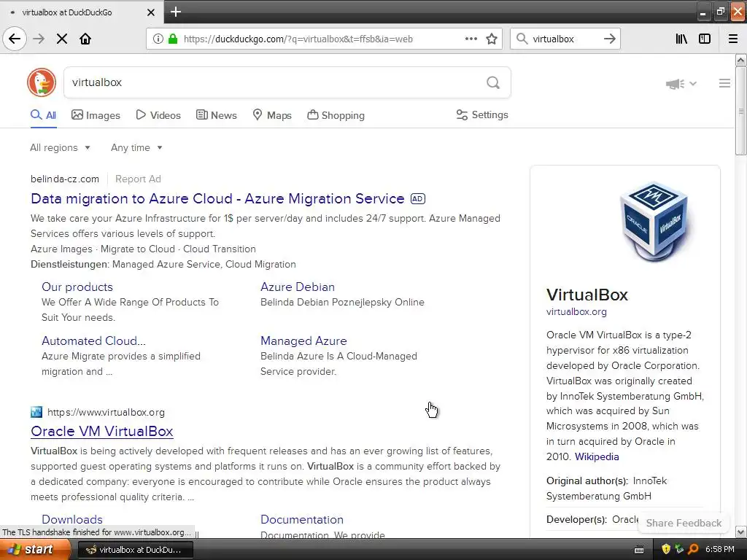Stop loading the page

62,39
